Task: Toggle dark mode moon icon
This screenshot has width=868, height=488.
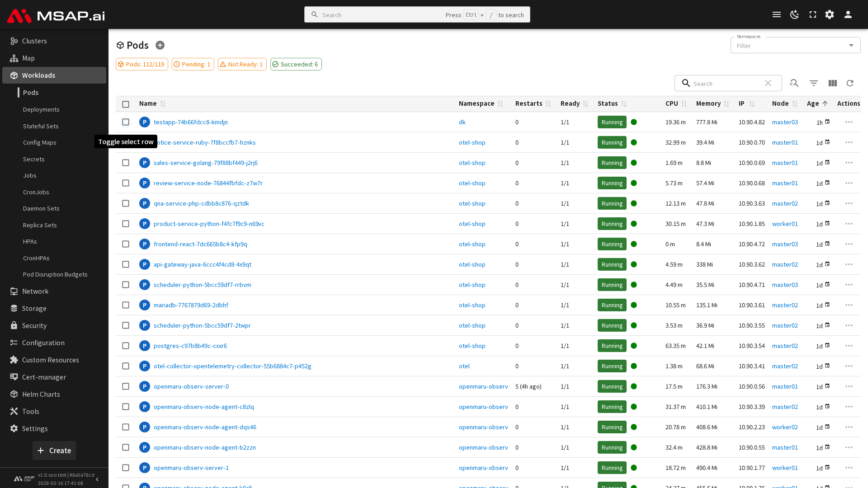Action: click(x=794, y=14)
